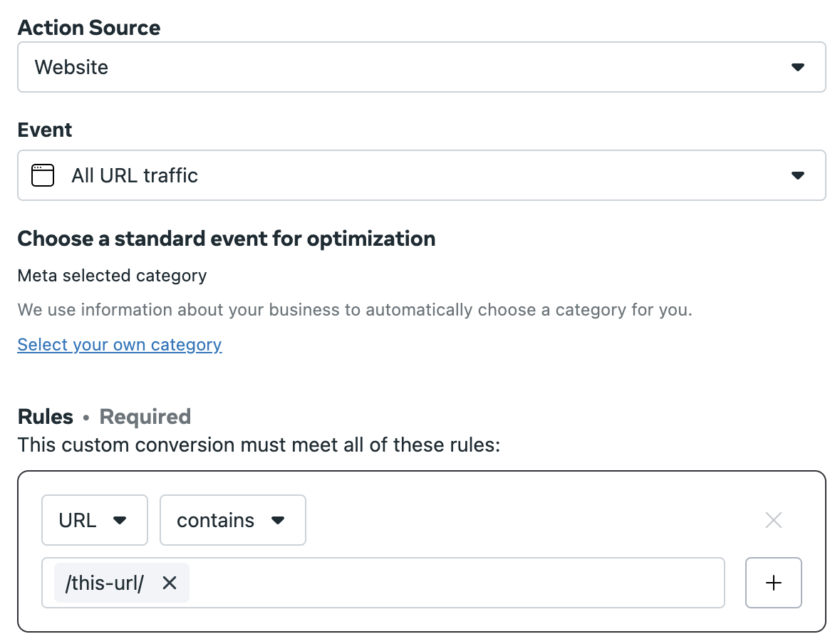Image resolution: width=835 pixels, height=644 pixels.
Task: Click the Meta selected category label
Action: point(112,276)
